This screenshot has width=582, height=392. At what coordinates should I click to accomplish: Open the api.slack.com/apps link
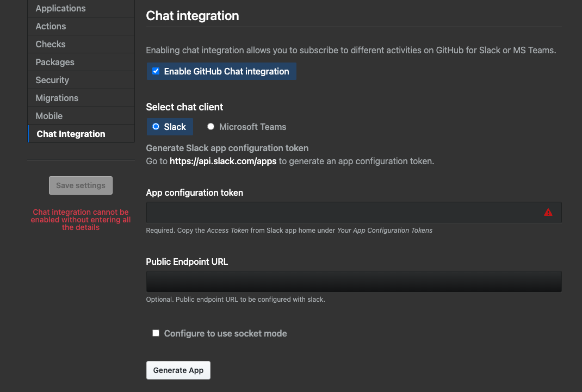223,161
